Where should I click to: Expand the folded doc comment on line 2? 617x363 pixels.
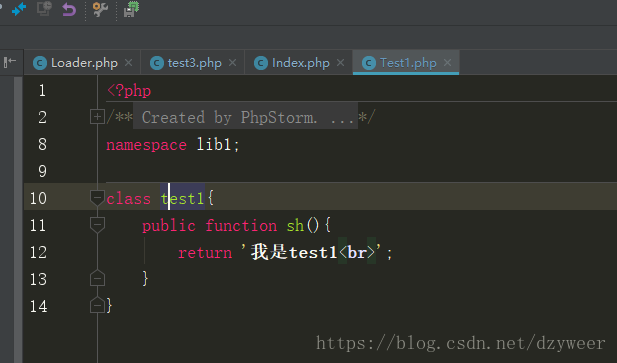97,117
